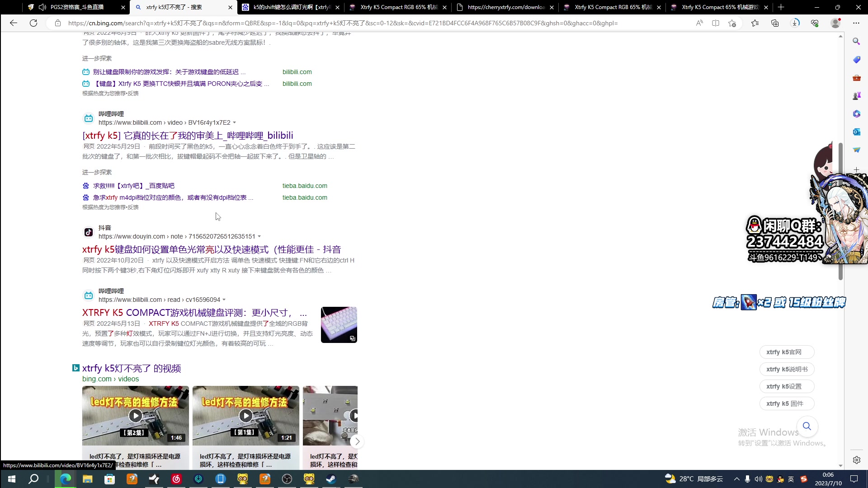Screen dimensions: 868x488
Task: Open Steam from the taskbar
Action: point(331,479)
